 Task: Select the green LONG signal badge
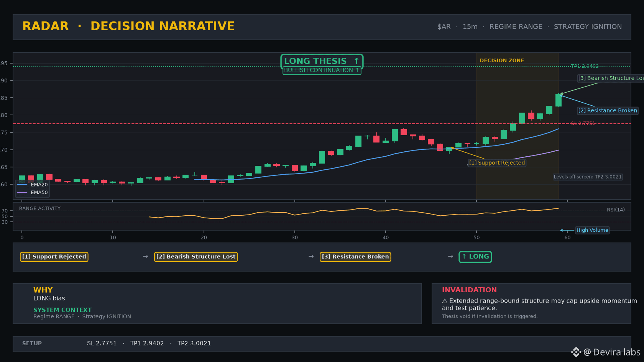click(475, 257)
